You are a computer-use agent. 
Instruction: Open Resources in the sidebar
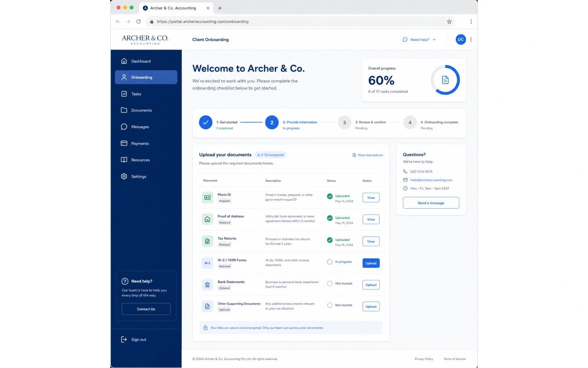146,160
